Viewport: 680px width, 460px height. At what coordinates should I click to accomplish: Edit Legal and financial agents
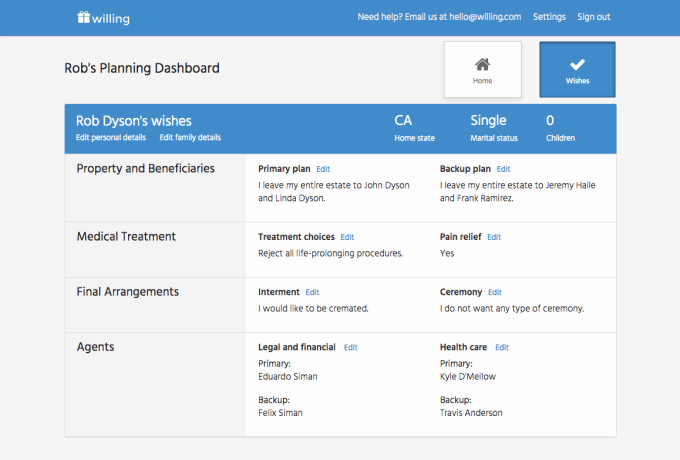tap(351, 347)
